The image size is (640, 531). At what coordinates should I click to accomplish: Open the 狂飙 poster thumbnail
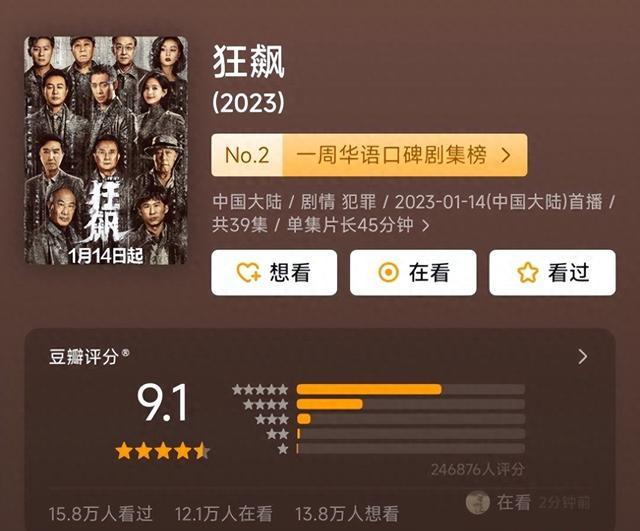106,150
